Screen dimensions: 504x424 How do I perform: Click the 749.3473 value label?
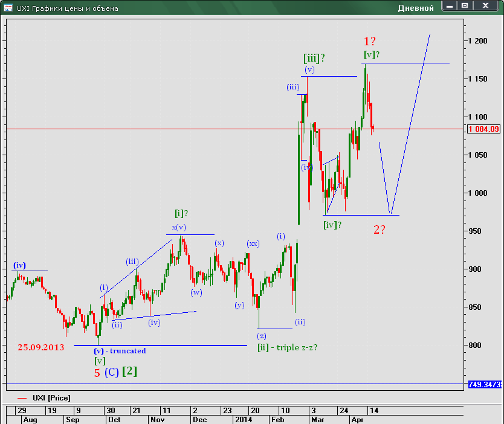click(x=485, y=385)
